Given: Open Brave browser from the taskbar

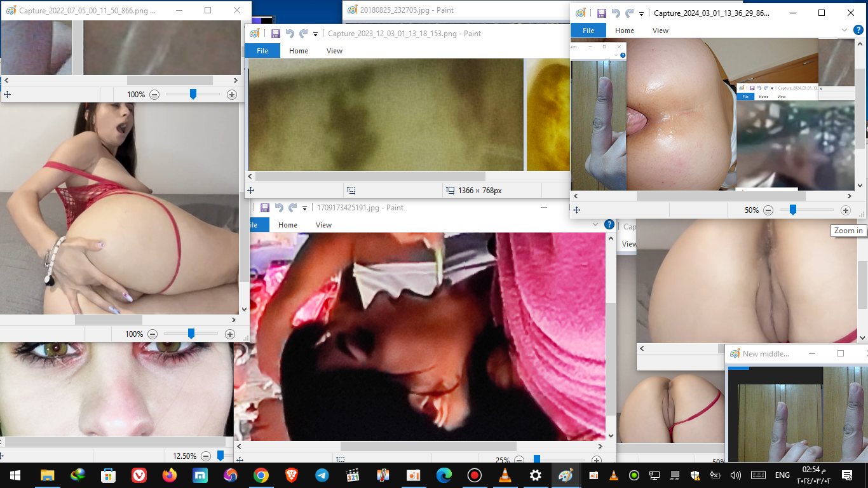Looking at the screenshot, I should pos(292,475).
